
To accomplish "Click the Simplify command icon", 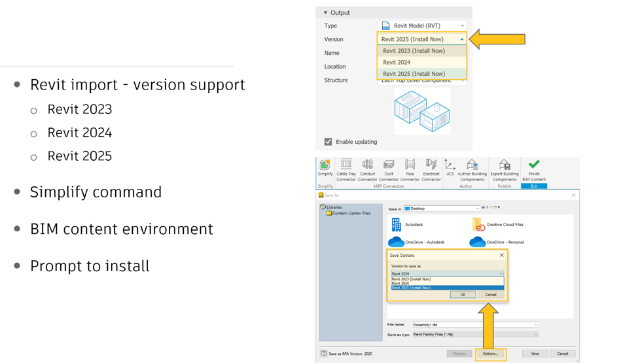I will pos(325,165).
